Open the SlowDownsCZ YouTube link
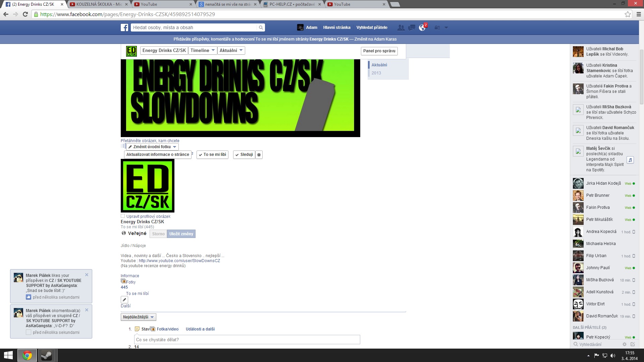This screenshot has height=362, width=644. pos(179,261)
